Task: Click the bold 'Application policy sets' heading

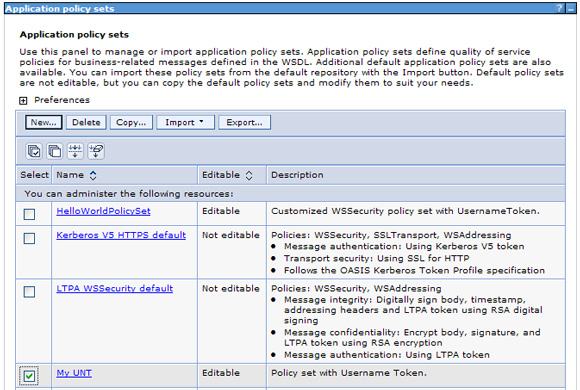Action: click(74, 35)
